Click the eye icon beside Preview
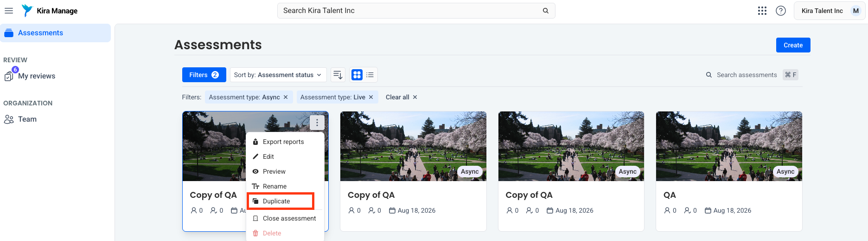Image resolution: width=868 pixels, height=241 pixels. pos(255,171)
